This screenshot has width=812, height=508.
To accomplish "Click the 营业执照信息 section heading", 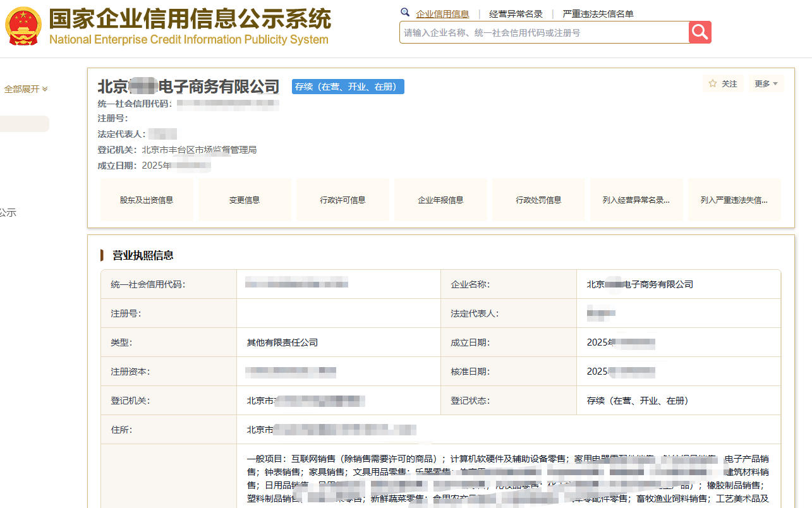I will [x=143, y=255].
